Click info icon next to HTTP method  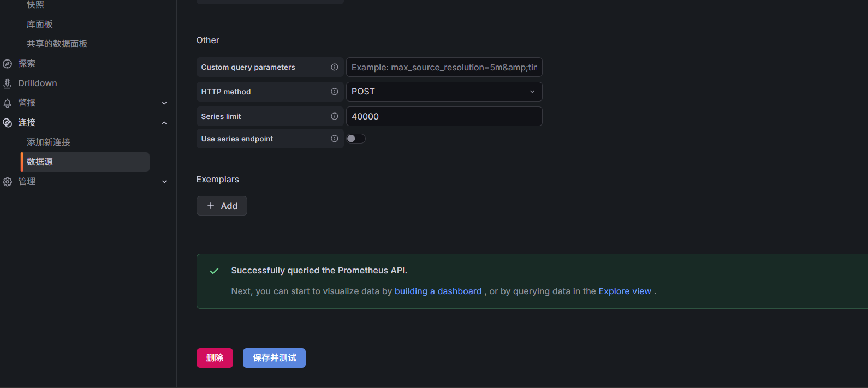coord(334,92)
